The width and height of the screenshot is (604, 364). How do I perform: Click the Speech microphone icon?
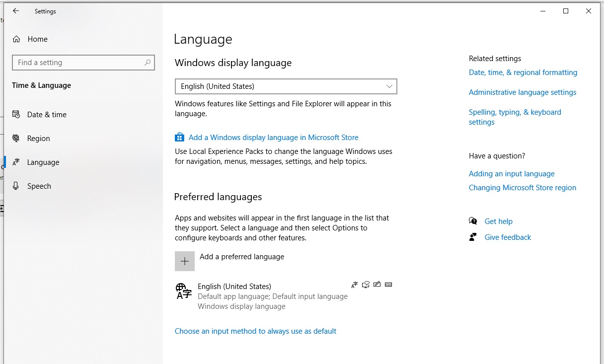(x=16, y=186)
